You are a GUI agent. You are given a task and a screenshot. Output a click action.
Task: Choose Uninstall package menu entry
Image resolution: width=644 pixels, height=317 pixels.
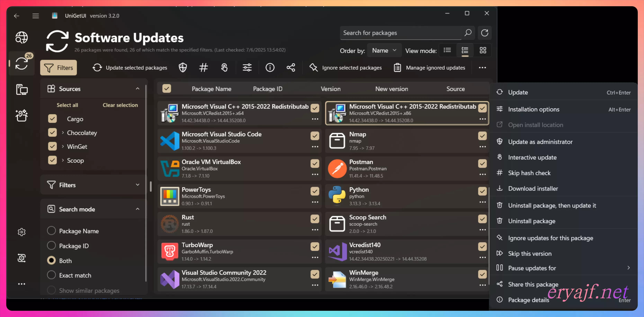click(563, 221)
